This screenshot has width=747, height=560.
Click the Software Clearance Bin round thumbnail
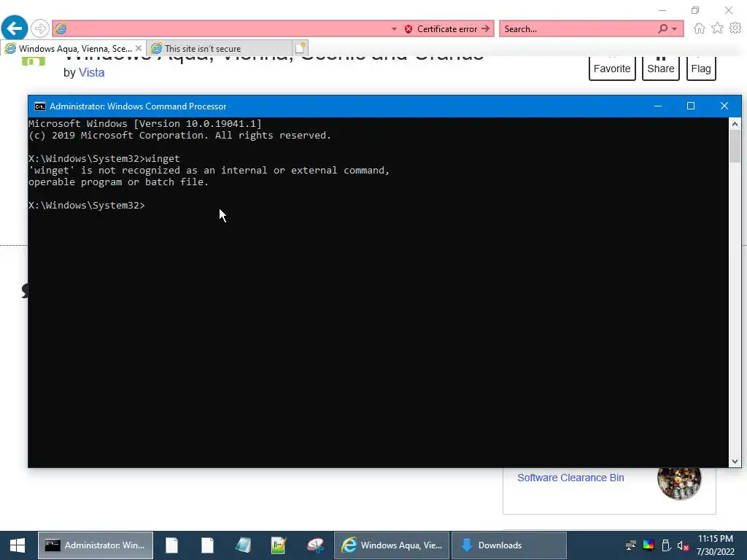(x=679, y=483)
